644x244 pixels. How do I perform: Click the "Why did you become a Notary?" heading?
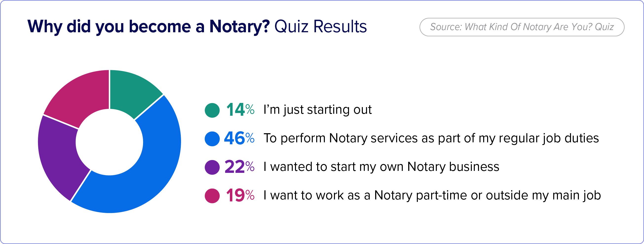click(148, 27)
